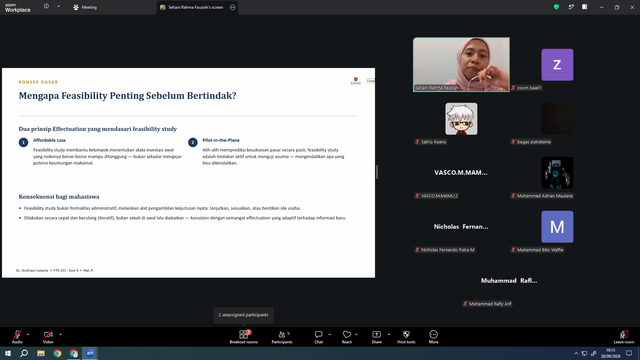Click the Zoom Workplace logo
This screenshot has height=360, width=640.
pos(18,8)
